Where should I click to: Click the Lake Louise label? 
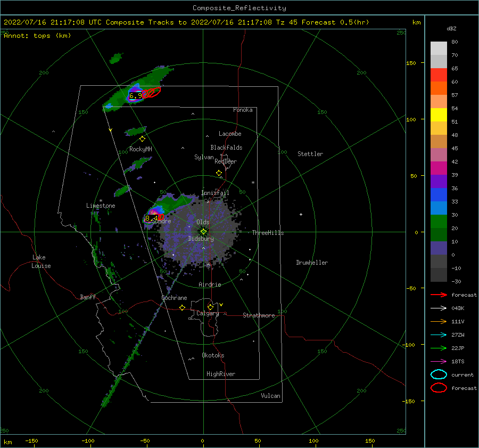coord(41,262)
